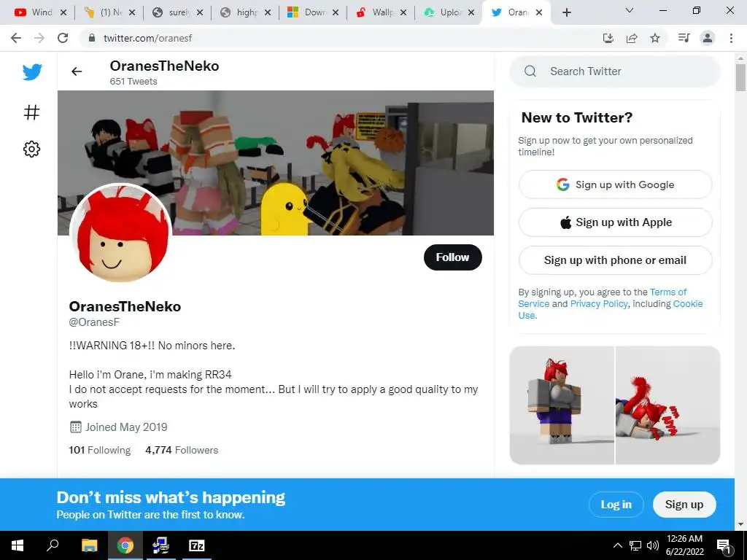
Task: Open the red-haired profile avatar picture
Action: [x=121, y=233]
